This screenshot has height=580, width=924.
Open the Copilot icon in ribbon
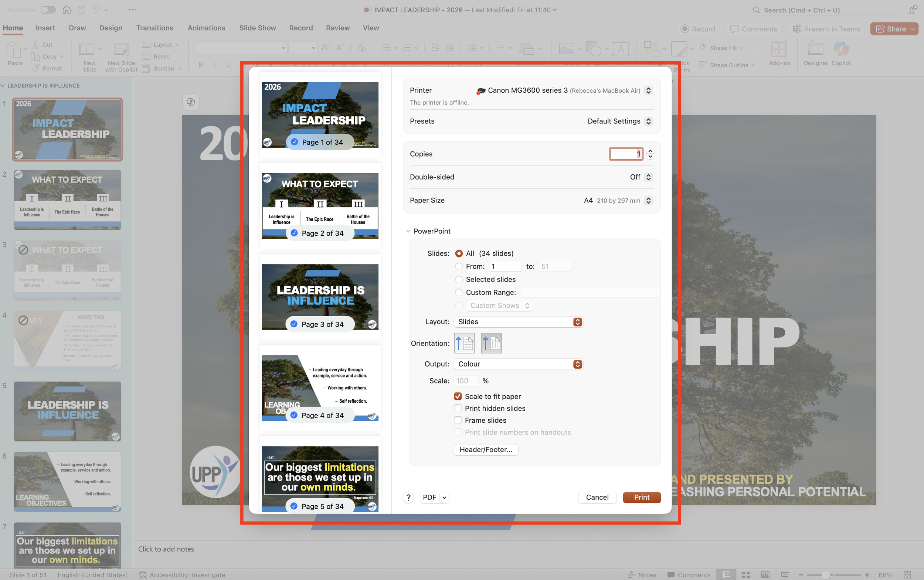(x=841, y=50)
